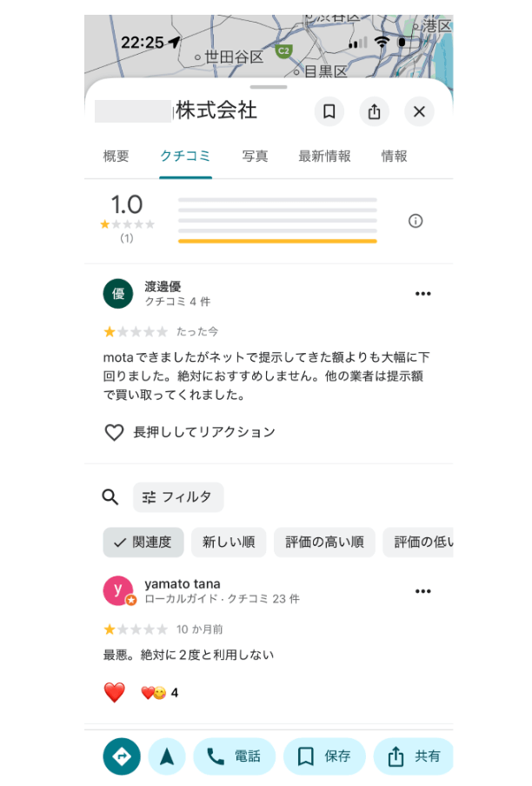Open the rating info icon
Image resolution: width=532 pixels, height=786 pixels.
pyautogui.click(x=416, y=221)
